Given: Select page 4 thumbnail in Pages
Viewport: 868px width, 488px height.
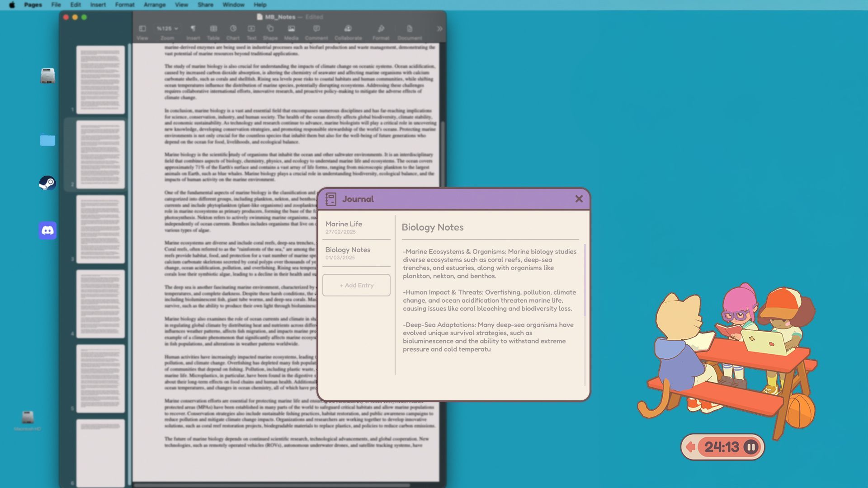Looking at the screenshot, I should 100,304.
